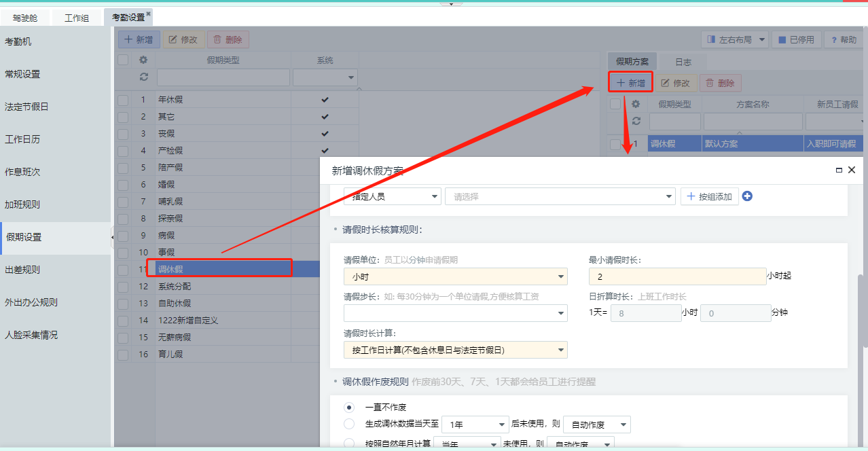The height and width of the screenshot is (451, 868).
Task: Open the 帮助 button
Action: point(843,39)
